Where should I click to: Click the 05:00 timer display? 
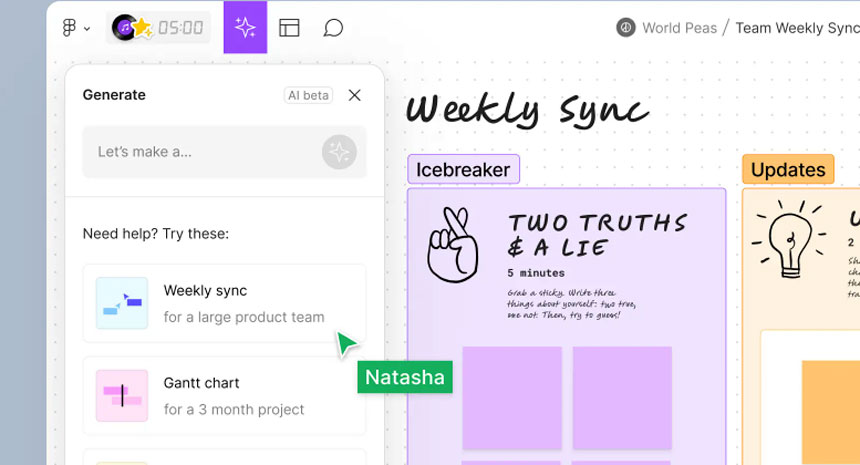coord(181,28)
